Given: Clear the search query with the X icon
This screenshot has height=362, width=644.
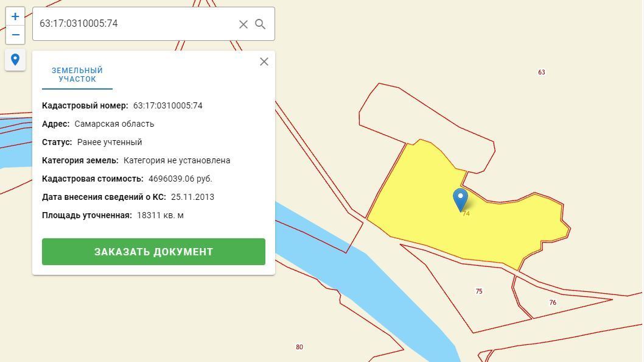Looking at the screenshot, I should 243,24.
